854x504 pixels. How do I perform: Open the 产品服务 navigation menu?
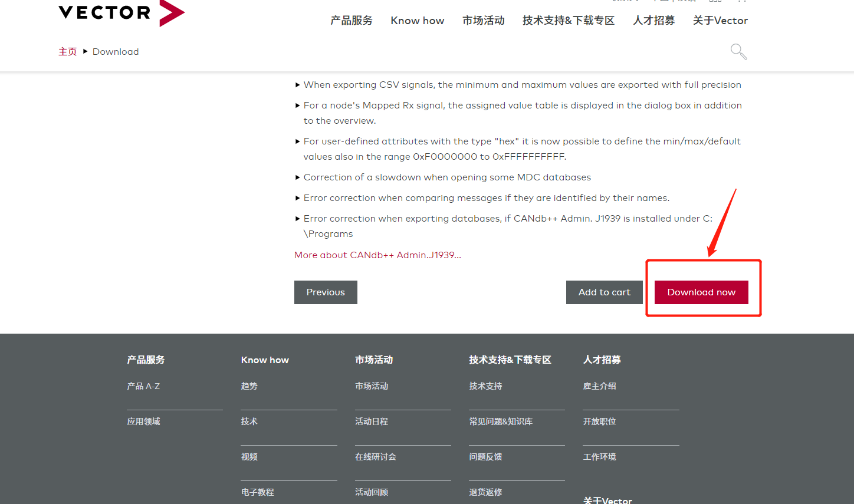coord(352,20)
